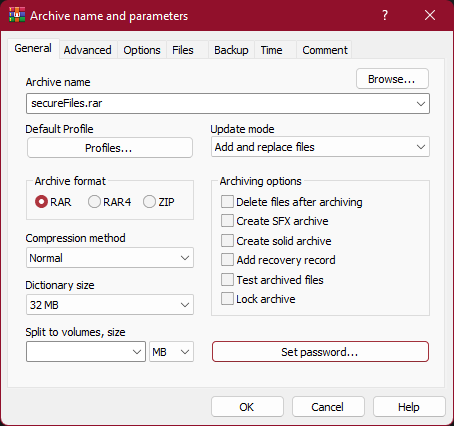Switch to the General tab
This screenshot has height=426, width=454.
pyautogui.click(x=33, y=48)
